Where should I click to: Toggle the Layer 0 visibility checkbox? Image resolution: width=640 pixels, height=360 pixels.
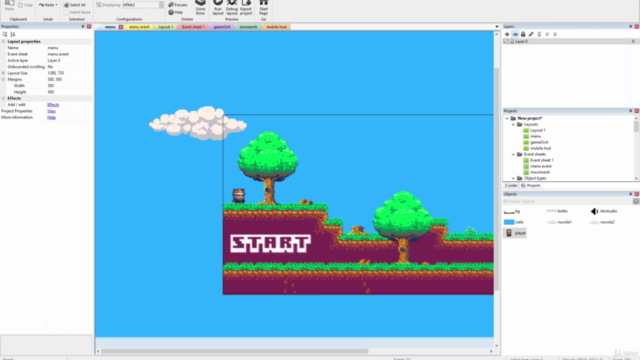click(x=506, y=42)
